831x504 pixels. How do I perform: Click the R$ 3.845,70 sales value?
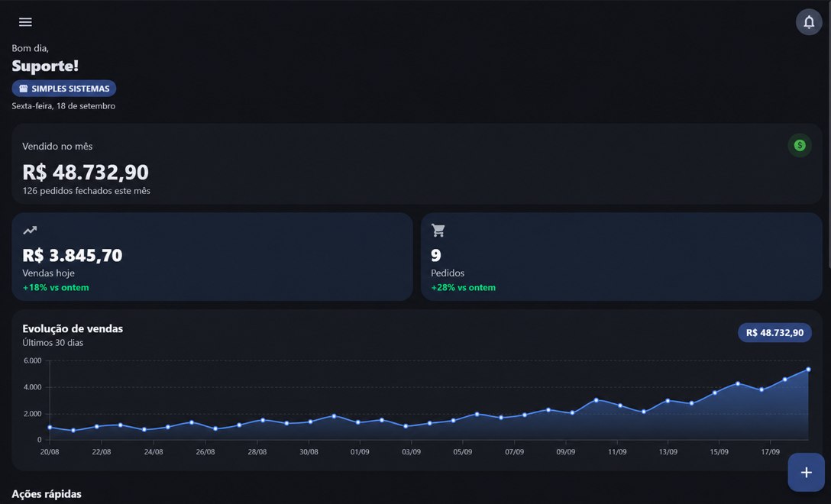(x=72, y=256)
